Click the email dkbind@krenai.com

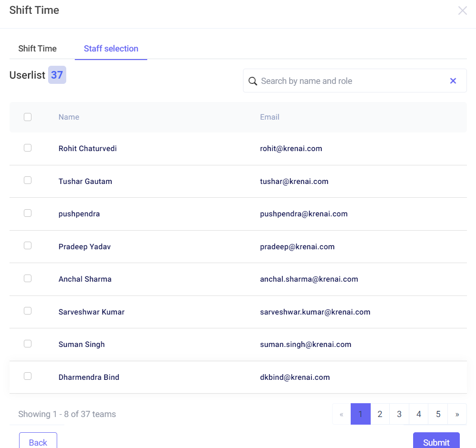[295, 377]
